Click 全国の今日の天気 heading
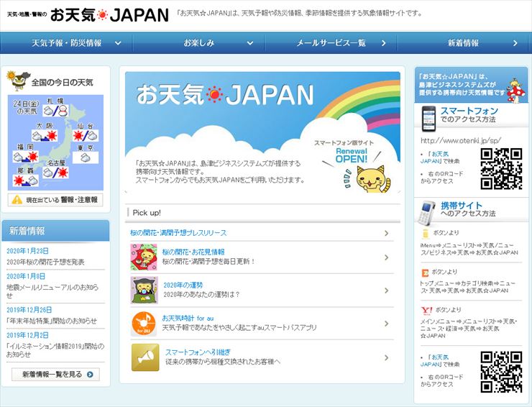 (x=62, y=83)
